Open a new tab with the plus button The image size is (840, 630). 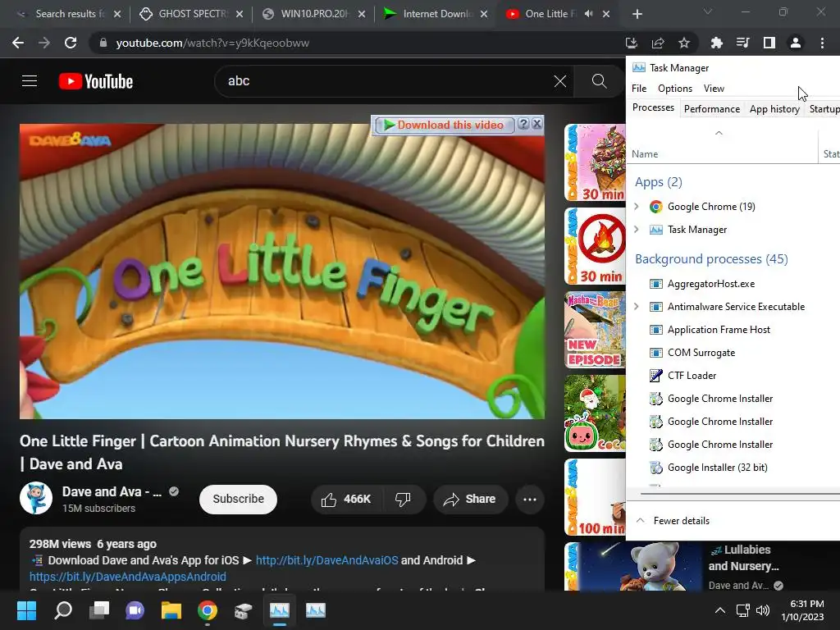(637, 14)
